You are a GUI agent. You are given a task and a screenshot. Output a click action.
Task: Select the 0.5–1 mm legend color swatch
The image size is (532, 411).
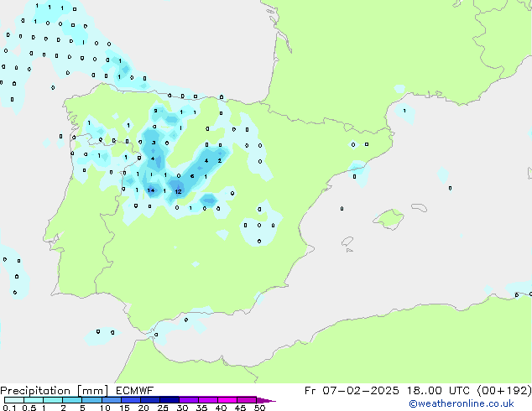tap(34, 400)
